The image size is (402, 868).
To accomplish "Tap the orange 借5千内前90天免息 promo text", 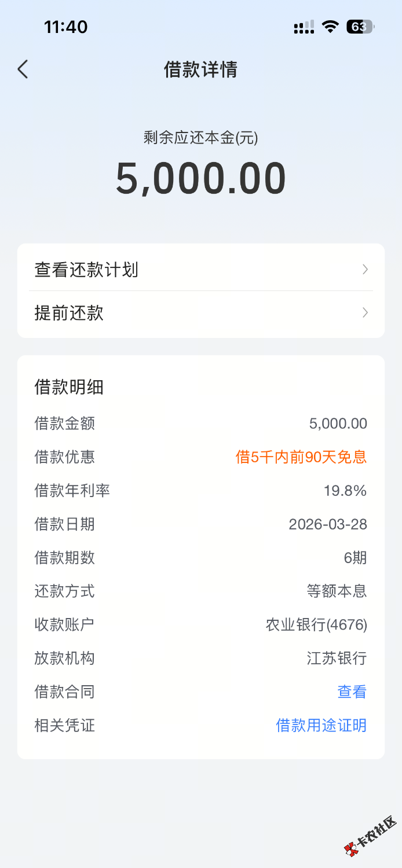I will tap(301, 457).
